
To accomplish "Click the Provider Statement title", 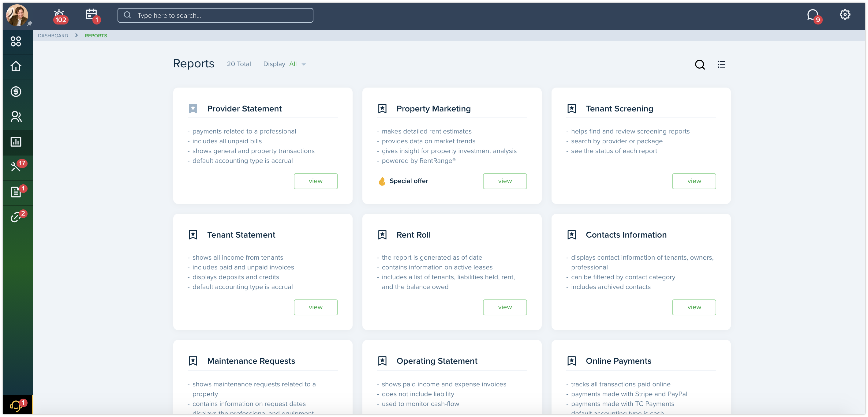I will point(244,109).
